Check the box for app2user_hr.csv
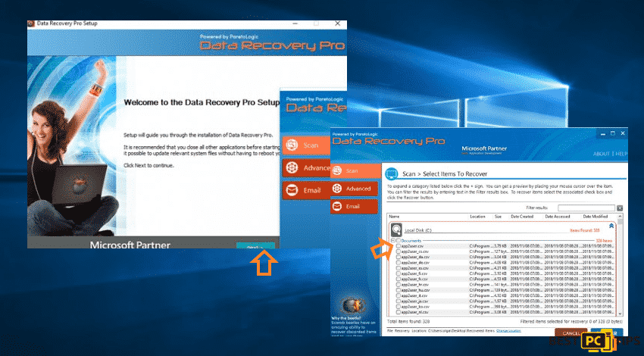644x356 pixels. coord(399,285)
